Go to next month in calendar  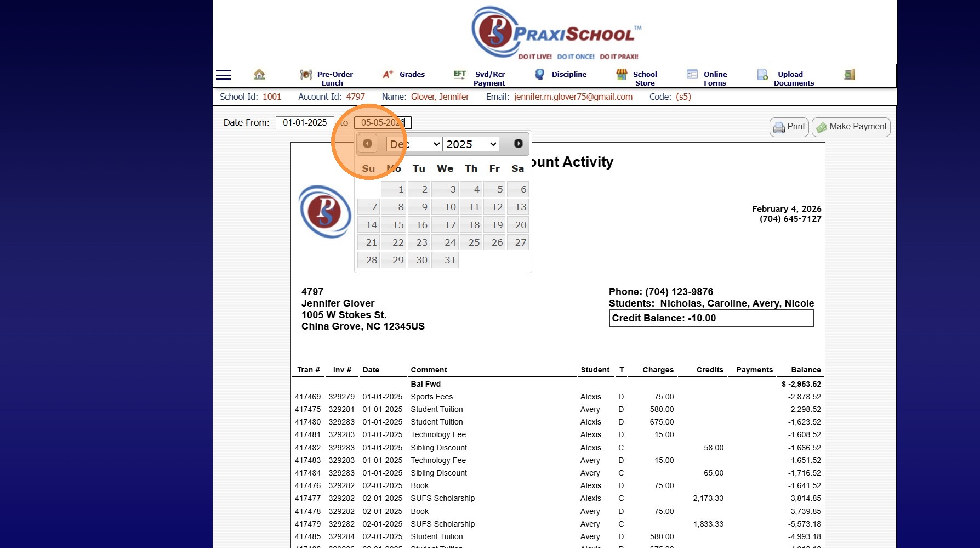point(518,144)
